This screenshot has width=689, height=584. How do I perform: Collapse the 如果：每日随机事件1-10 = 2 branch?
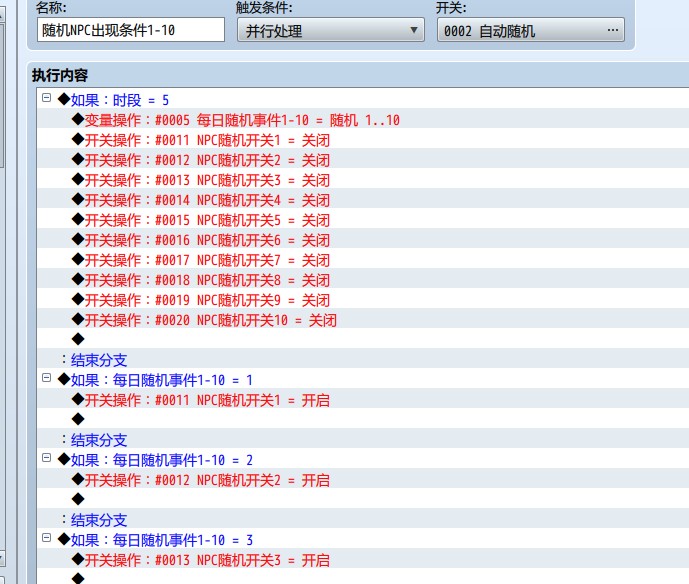tap(46, 457)
